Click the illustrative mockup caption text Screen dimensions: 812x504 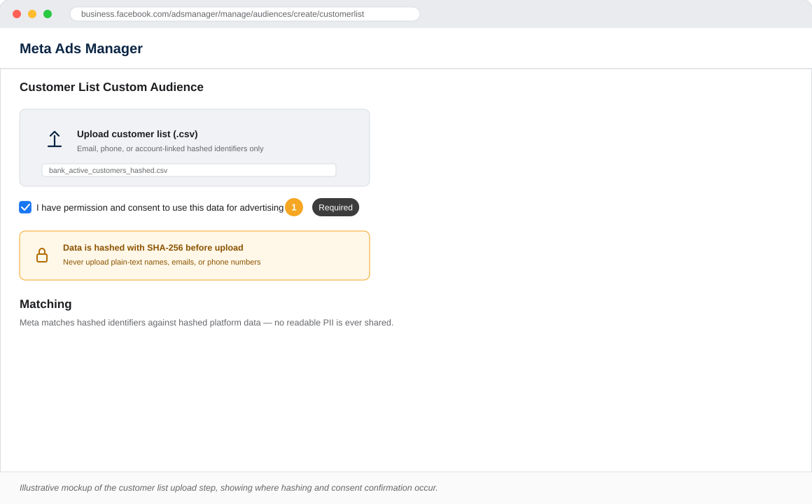point(228,488)
